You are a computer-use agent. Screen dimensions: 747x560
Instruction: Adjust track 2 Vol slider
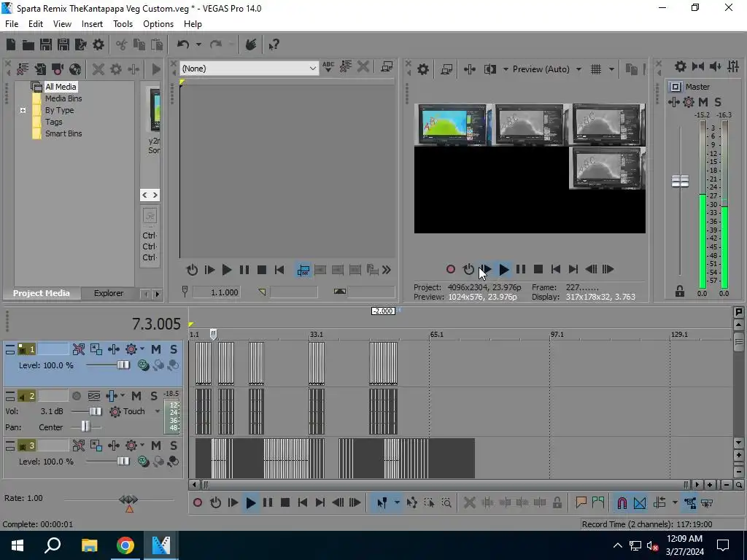click(96, 411)
